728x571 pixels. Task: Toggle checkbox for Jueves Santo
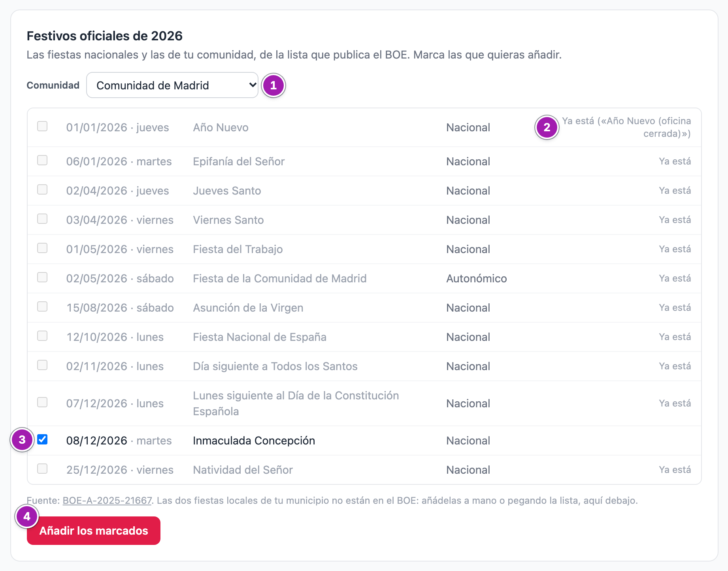click(x=42, y=189)
